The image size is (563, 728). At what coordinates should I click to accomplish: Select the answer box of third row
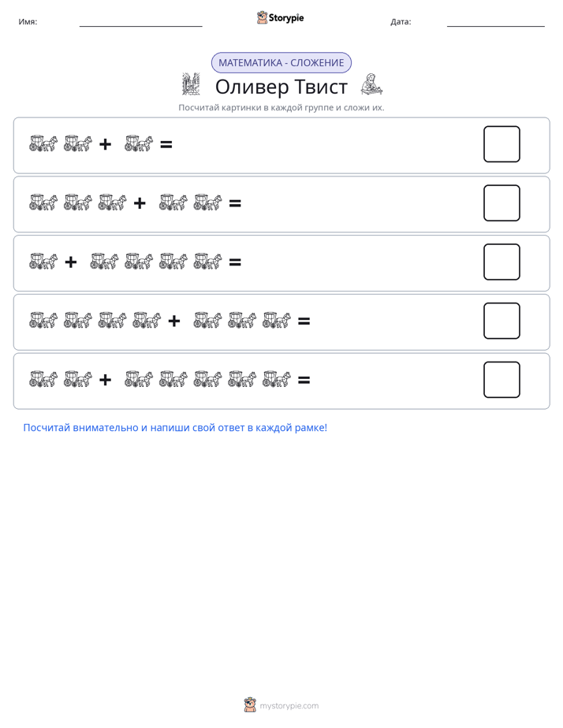[501, 262]
